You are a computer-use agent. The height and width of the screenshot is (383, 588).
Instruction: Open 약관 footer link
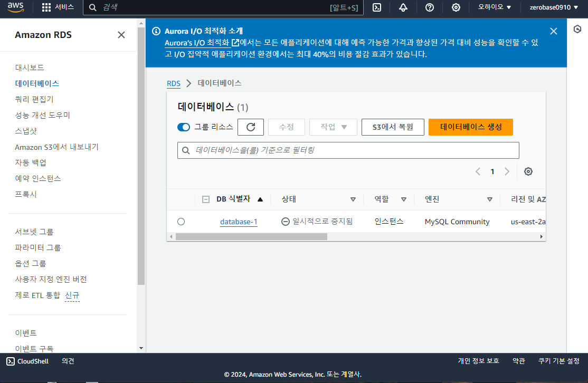tap(519, 361)
